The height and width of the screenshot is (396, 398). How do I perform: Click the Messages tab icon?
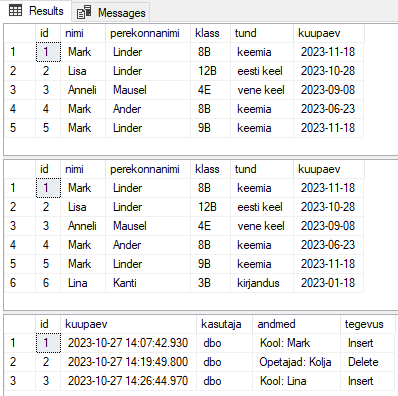(x=84, y=13)
